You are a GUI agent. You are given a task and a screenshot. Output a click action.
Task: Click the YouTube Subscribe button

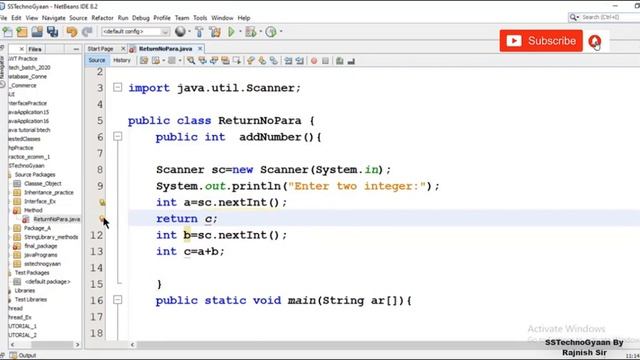click(541, 41)
